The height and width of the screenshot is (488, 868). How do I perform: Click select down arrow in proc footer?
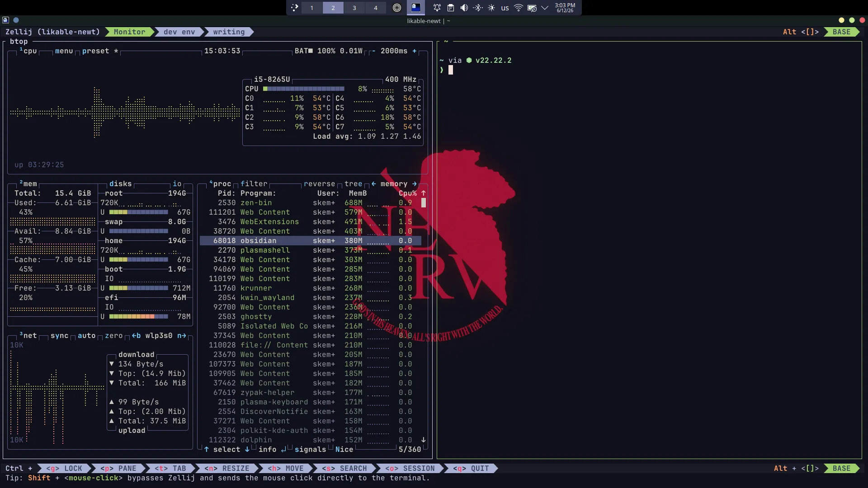pyautogui.click(x=247, y=450)
